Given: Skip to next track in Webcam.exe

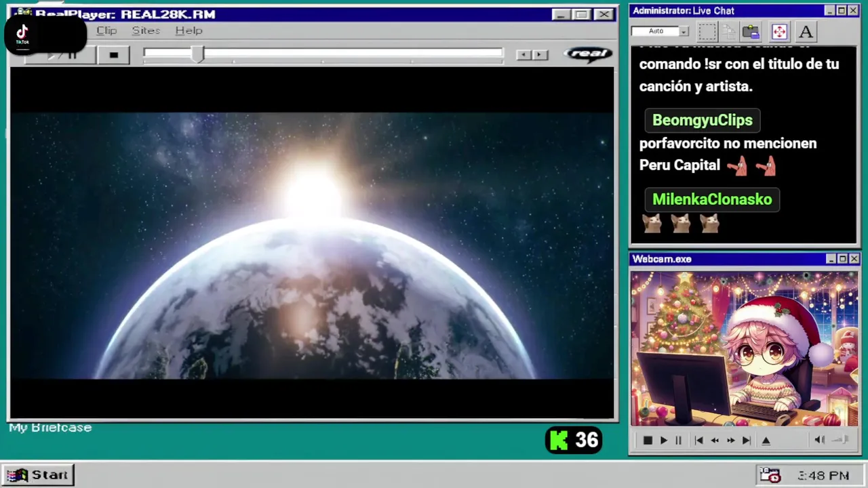Looking at the screenshot, I should pos(746,441).
